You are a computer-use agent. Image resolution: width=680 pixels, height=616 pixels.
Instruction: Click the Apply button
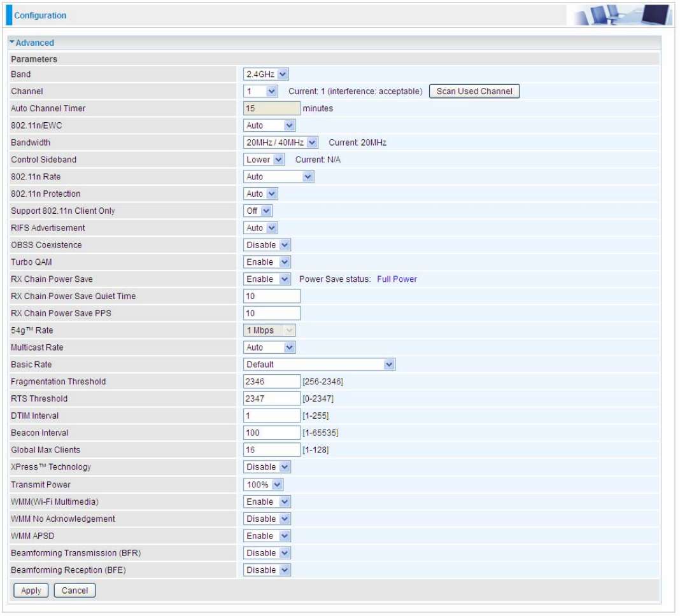31,591
